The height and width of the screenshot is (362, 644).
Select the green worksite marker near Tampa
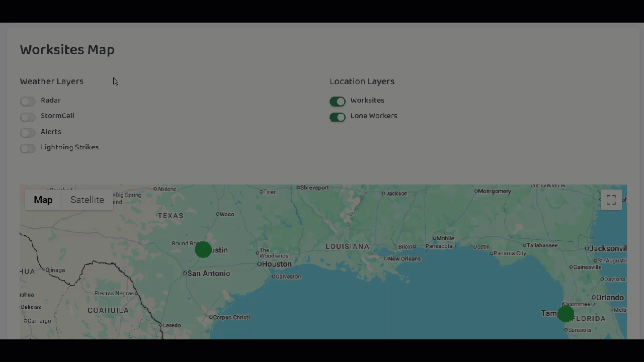[566, 314]
